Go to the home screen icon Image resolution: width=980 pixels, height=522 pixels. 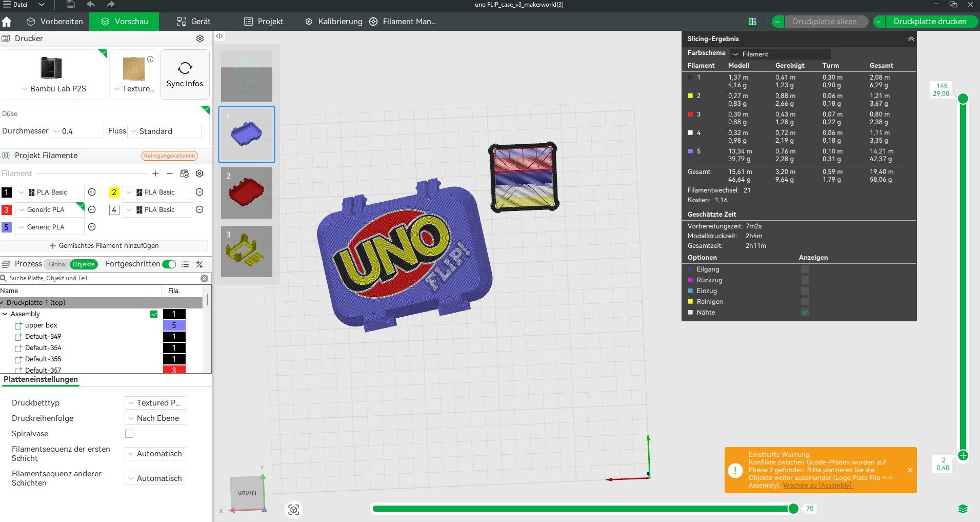[7, 22]
